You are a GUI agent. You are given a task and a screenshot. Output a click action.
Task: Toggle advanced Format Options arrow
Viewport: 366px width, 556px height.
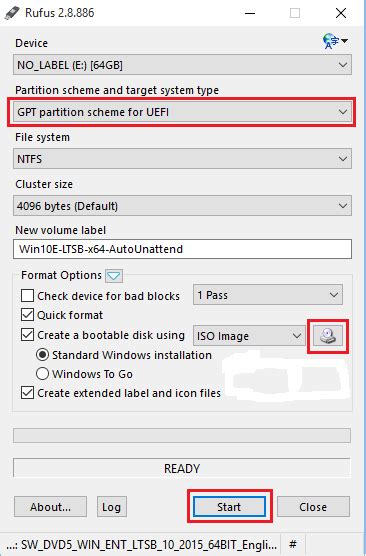(114, 276)
